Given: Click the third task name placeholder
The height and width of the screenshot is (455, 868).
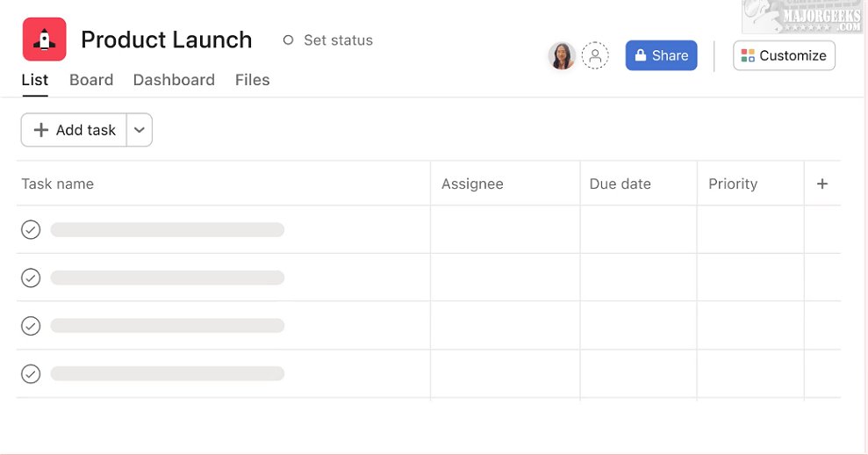Looking at the screenshot, I should [x=167, y=326].
